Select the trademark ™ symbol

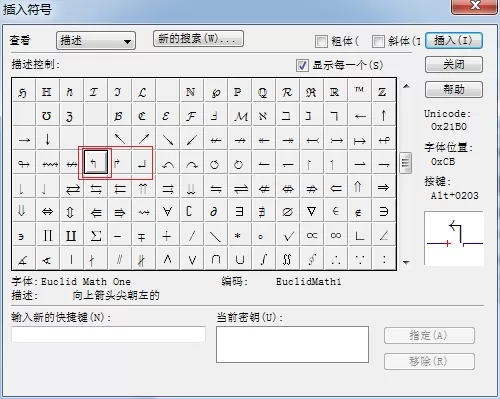click(x=359, y=91)
